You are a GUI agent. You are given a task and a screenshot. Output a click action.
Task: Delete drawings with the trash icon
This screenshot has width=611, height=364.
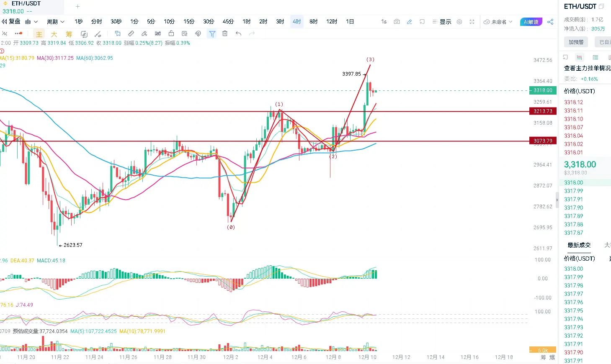click(225, 33)
